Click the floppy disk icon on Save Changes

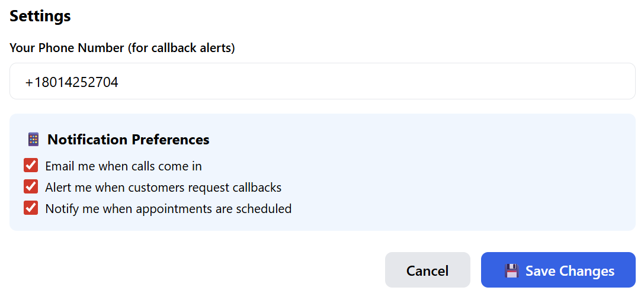[x=511, y=271]
